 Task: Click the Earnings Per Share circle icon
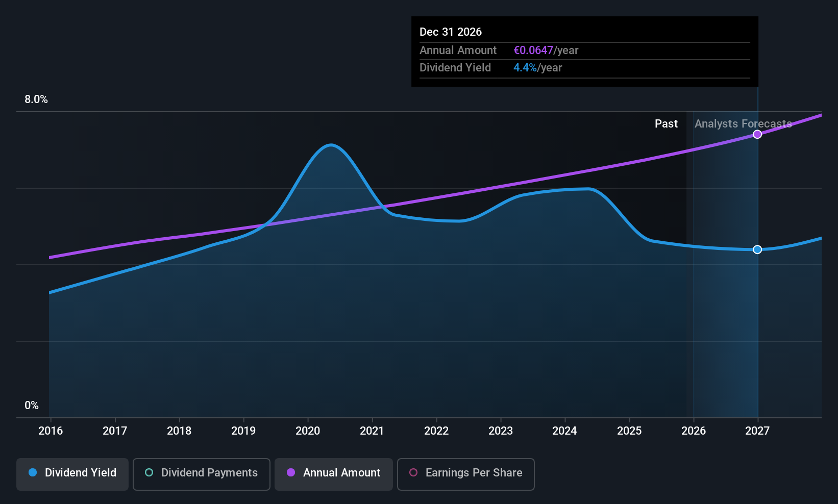click(x=413, y=473)
